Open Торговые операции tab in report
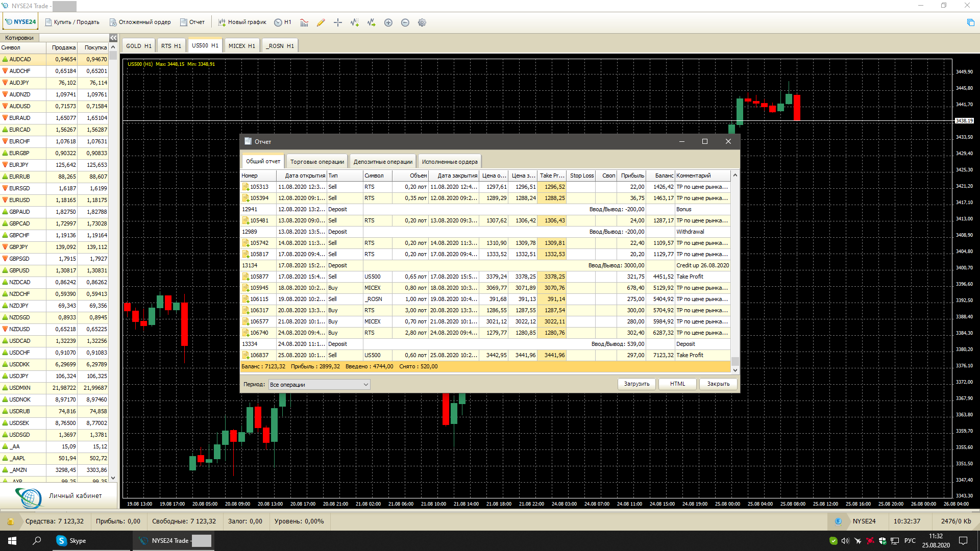 pyautogui.click(x=317, y=162)
